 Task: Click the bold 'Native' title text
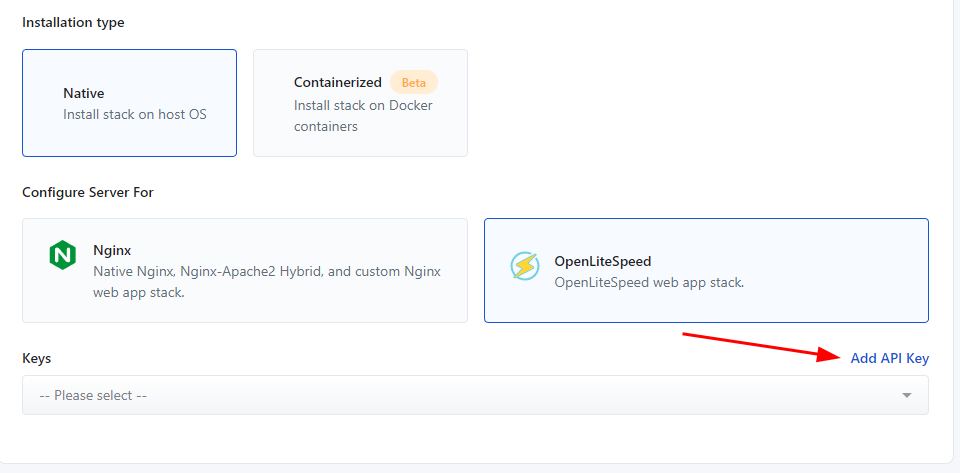pyautogui.click(x=84, y=93)
